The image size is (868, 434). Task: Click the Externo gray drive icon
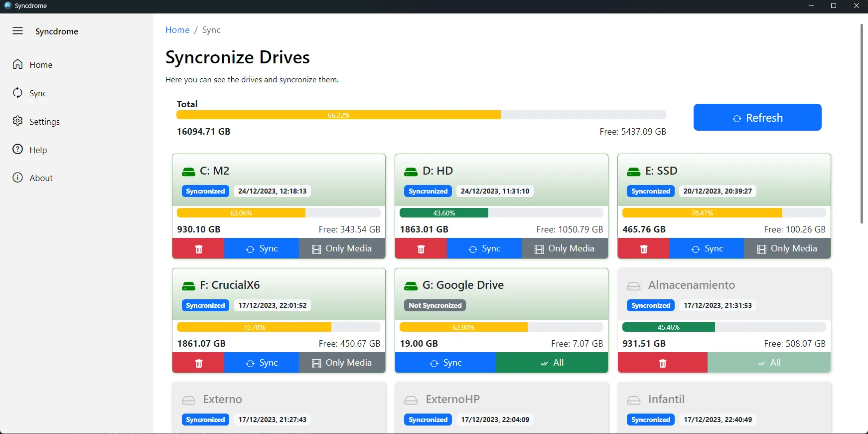point(188,400)
